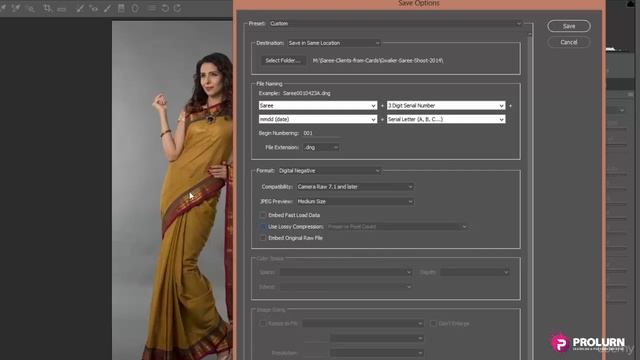Toggle Use Lossy Compression checkbox
Image resolution: width=640 pixels, height=360 pixels.
[263, 227]
